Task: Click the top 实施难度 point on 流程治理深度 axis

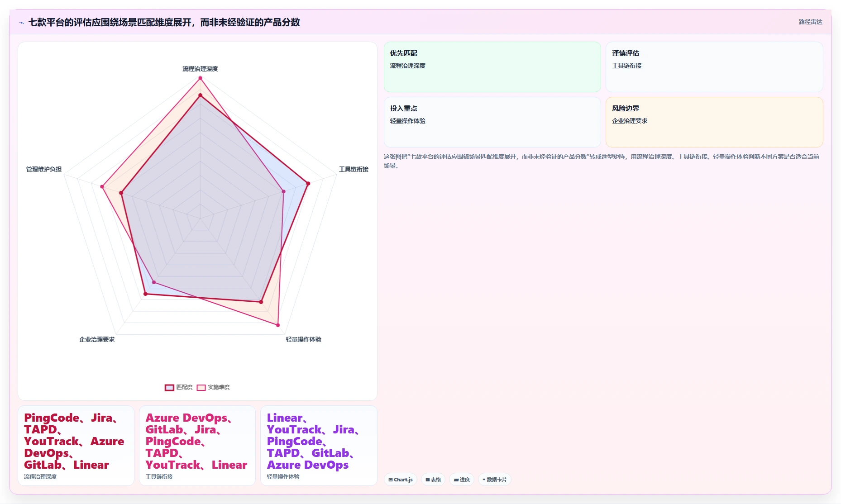Action: pyautogui.click(x=200, y=78)
